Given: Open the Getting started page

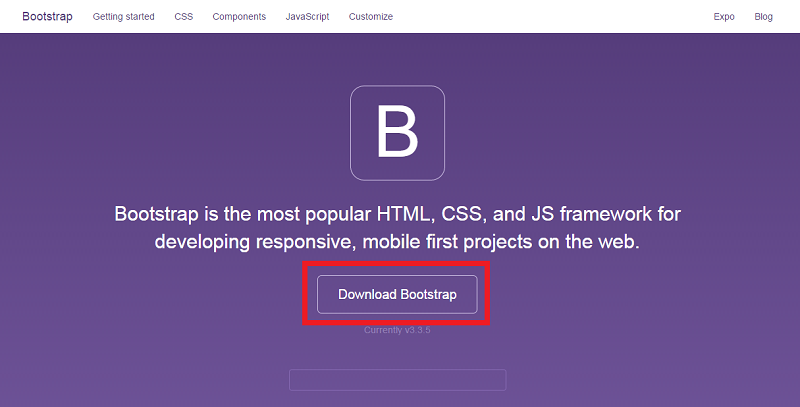Looking at the screenshot, I should pyautogui.click(x=123, y=17).
